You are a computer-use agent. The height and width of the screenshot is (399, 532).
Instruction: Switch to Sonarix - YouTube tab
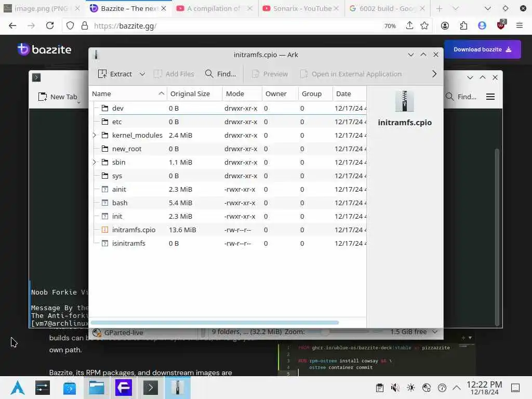click(301, 8)
